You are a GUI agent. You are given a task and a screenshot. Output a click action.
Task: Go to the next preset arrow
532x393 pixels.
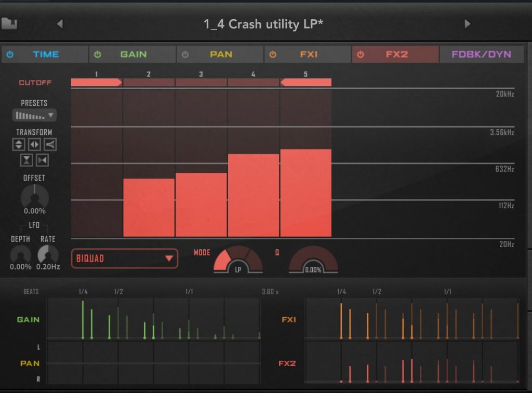pyautogui.click(x=467, y=24)
